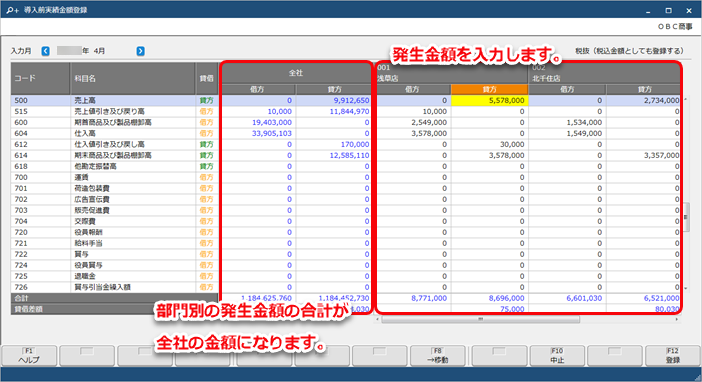Click 浅草店 借方 cell with 2,549,000

[x=414, y=122]
